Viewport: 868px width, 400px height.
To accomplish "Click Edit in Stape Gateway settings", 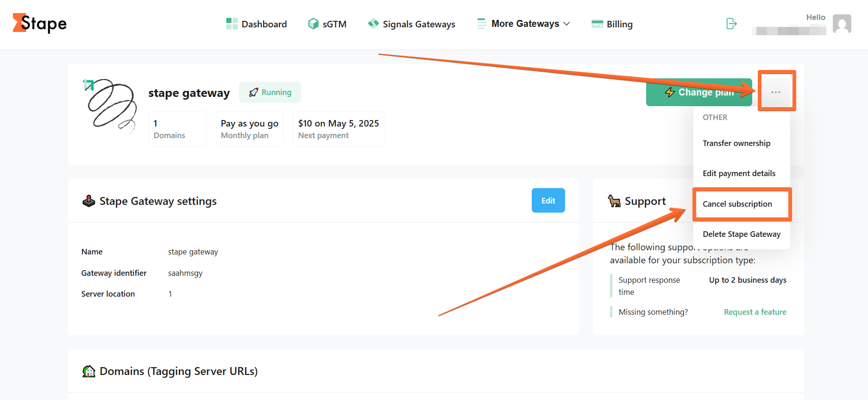I will [x=548, y=200].
